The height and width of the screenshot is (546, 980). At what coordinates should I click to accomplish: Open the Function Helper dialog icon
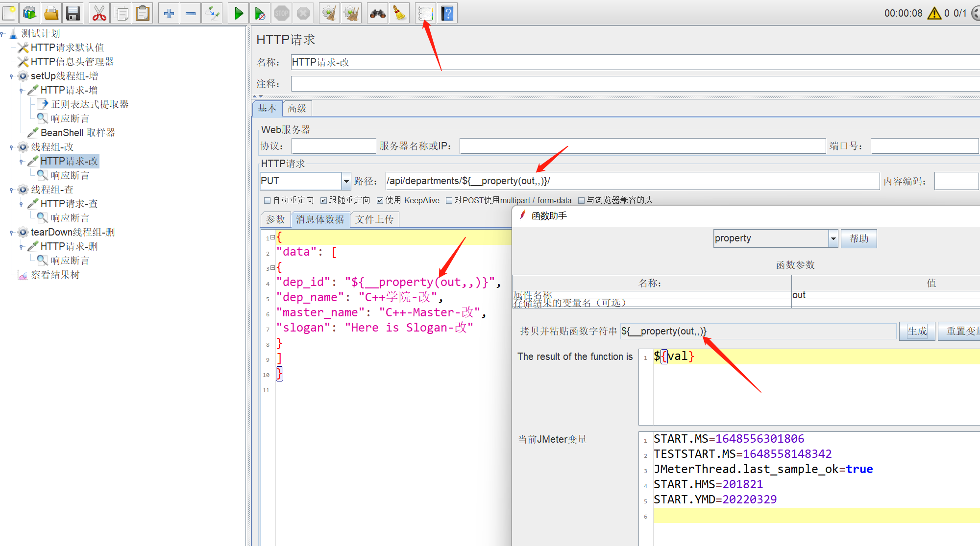click(425, 13)
